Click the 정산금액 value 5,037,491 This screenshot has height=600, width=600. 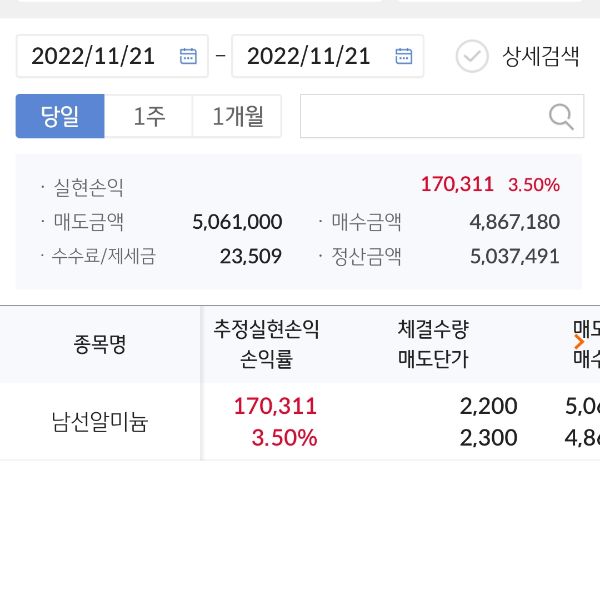514,257
